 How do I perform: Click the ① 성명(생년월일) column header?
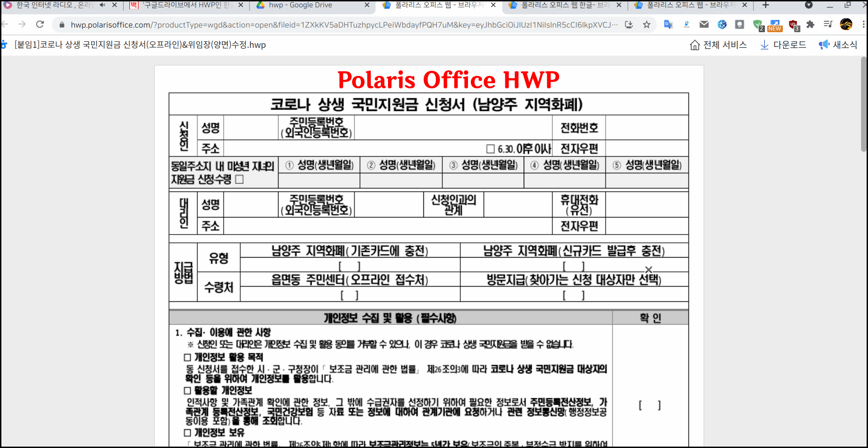[x=319, y=165]
